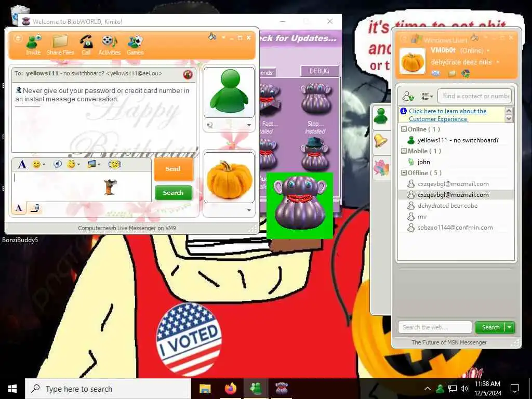Click the green buddy tab on Messenger sidebar
This screenshot has height=399, width=532.
[381, 116]
